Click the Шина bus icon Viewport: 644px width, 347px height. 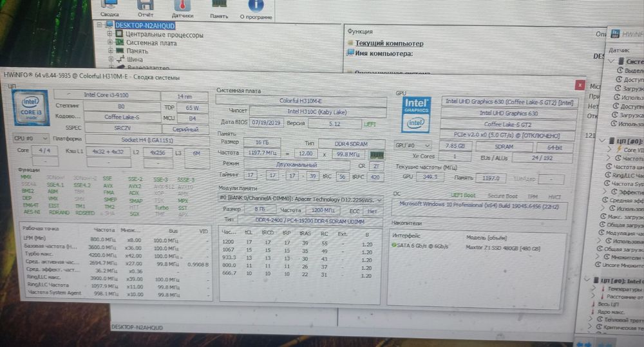120,59
